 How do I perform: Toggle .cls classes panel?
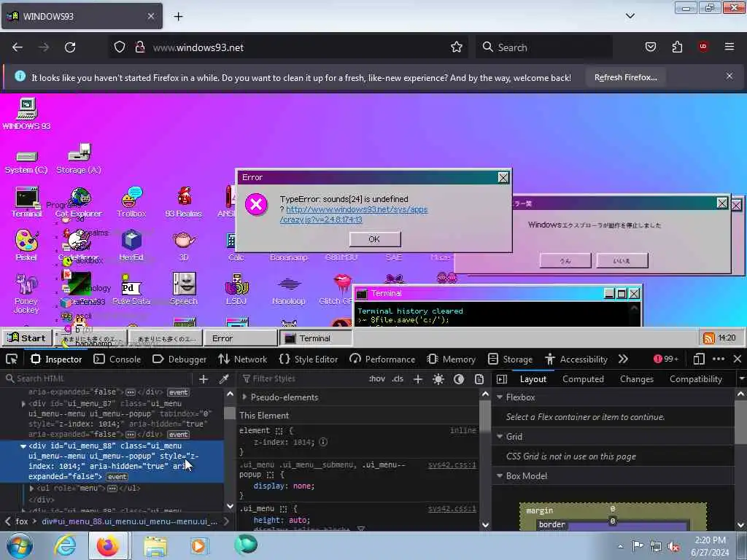[398, 379]
